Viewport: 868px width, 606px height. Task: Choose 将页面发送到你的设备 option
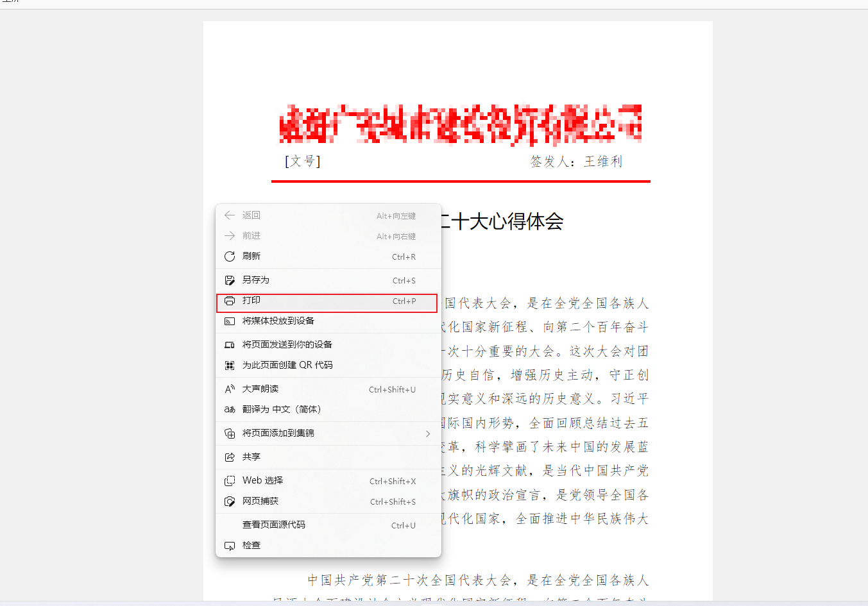coord(287,344)
